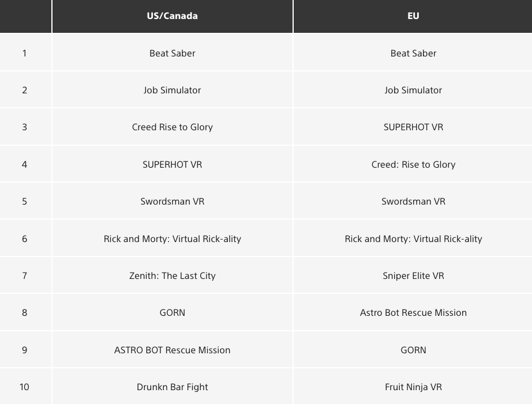
Task: Select Swordsman VR in US/Canada column
Action: point(173,201)
